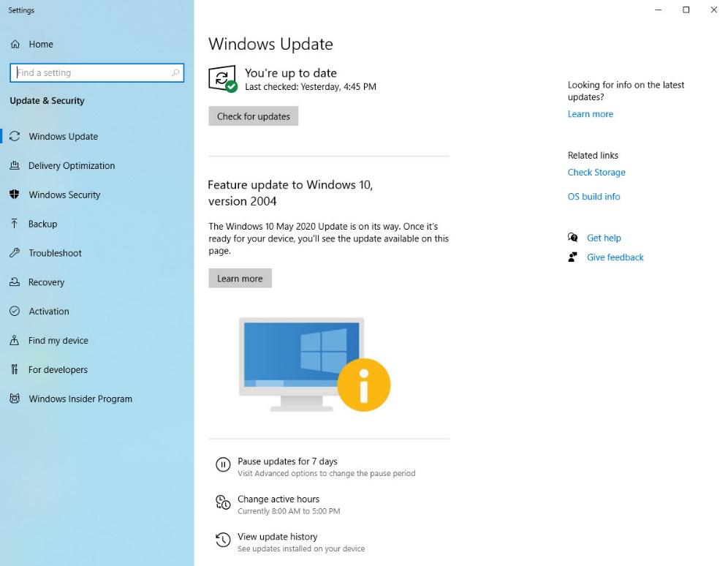The image size is (728, 566).
Task: Open Windows Insider Program settings
Action: tap(80, 399)
